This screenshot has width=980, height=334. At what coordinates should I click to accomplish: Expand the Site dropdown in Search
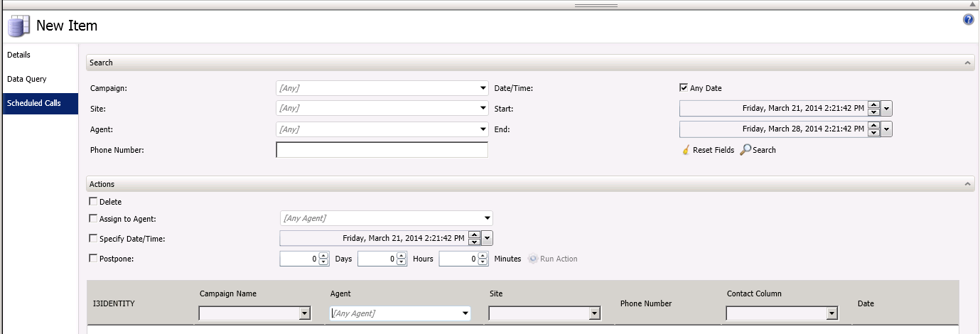click(483, 109)
